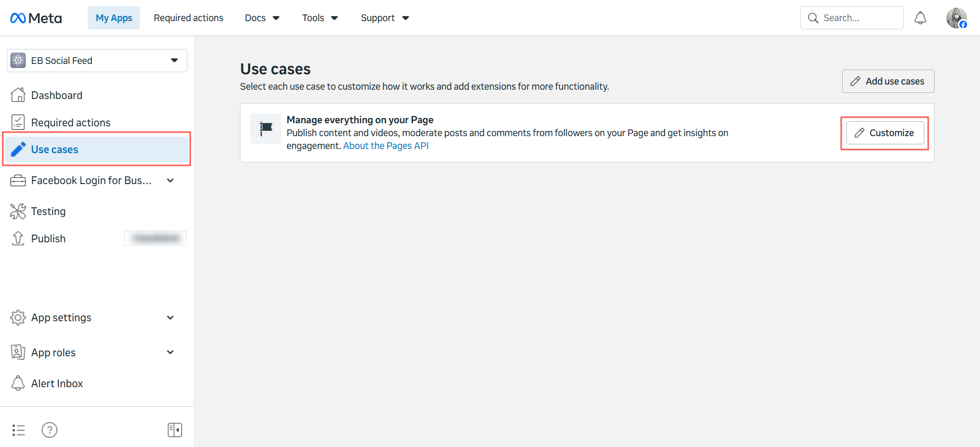This screenshot has width=980, height=447.
Task: Click the Facebook Login for Bus... label
Action: click(91, 180)
